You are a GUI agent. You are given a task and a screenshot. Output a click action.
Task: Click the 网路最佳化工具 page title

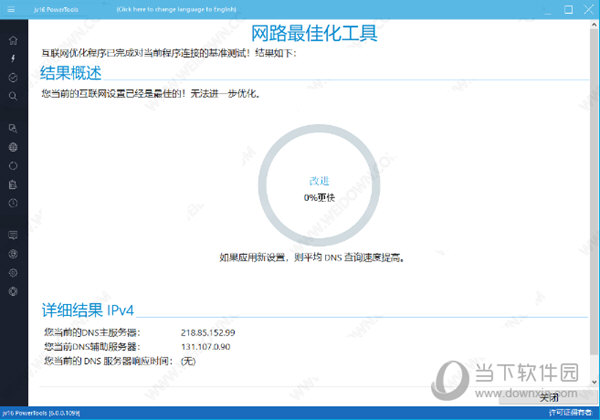pyautogui.click(x=314, y=33)
